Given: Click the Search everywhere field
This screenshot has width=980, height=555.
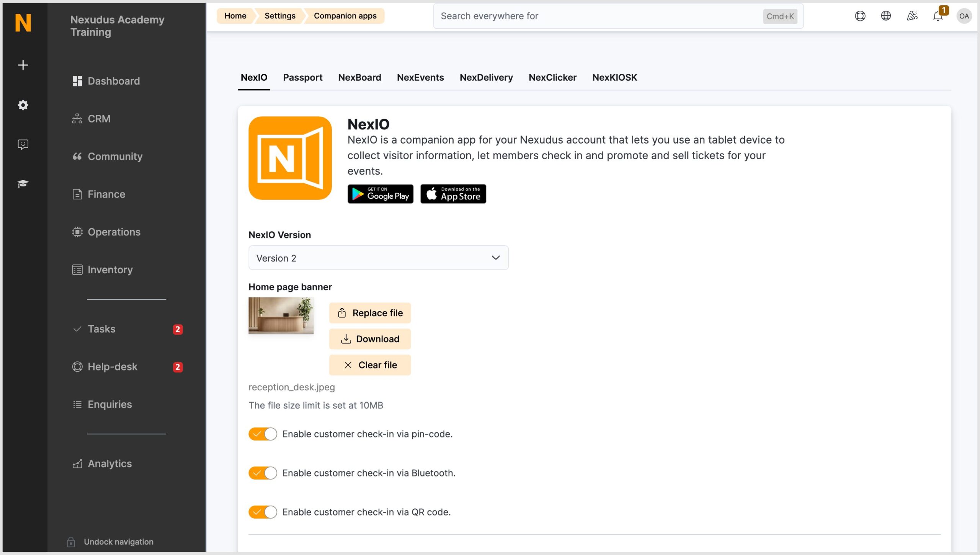Looking at the screenshot, I should 612,16.
